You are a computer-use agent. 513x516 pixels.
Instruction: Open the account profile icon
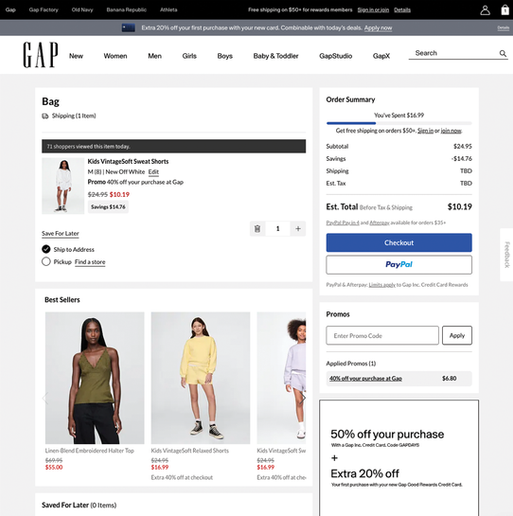[x=485, y=10]
